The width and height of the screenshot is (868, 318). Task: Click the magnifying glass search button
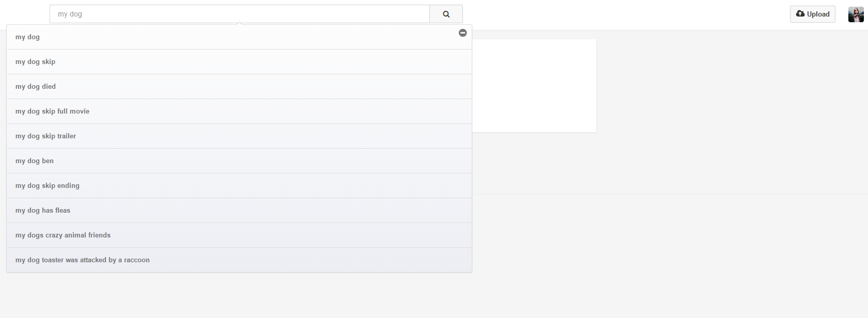point(446,14)
